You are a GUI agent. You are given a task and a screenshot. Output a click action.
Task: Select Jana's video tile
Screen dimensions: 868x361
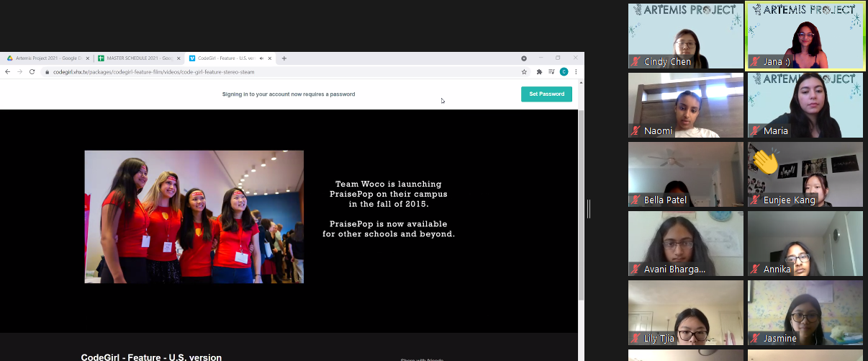tap(805, 35)
